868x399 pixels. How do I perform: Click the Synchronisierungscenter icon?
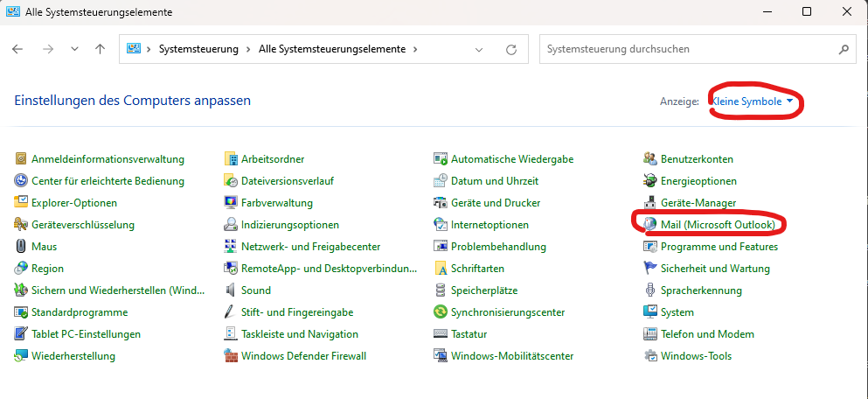pos(440,312)
